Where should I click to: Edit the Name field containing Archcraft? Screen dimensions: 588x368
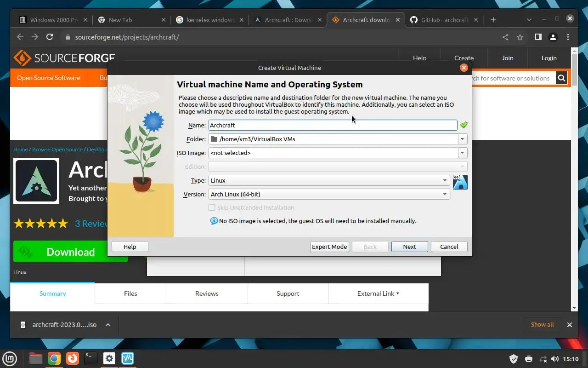[333, 125]
